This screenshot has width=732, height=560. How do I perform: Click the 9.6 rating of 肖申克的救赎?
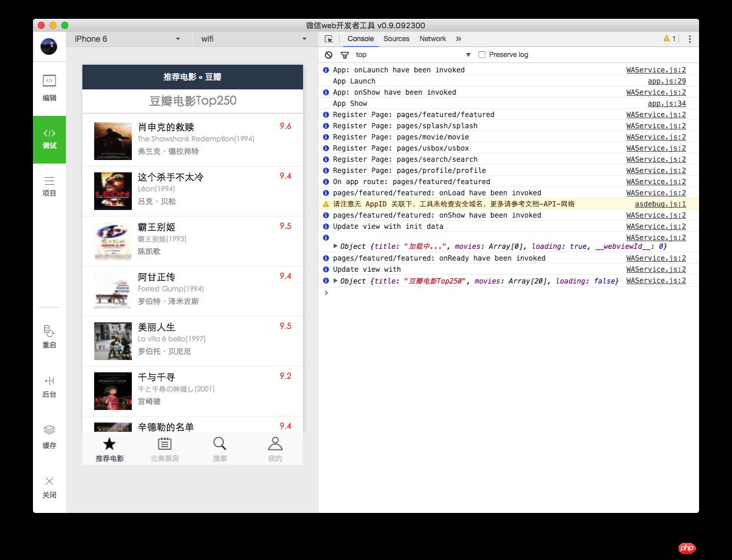pos(285,126)
